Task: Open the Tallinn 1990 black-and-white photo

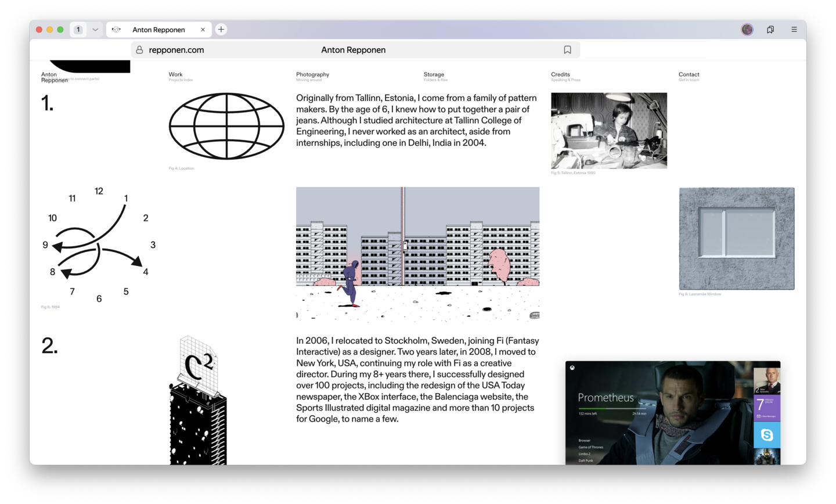Action: [x=608, y=131]
